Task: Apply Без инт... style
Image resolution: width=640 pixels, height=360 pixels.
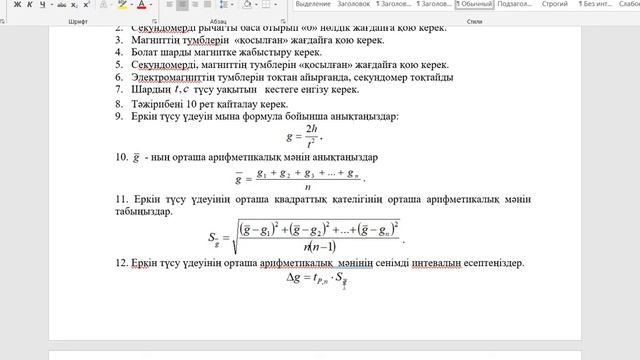Action: [595, 4]
